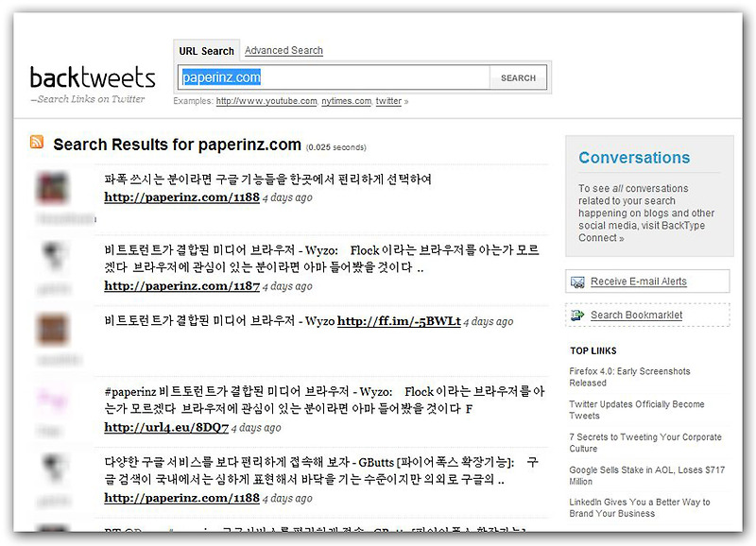Click the email alerts envelope icon
The height and width of the screenshot is (546, 756).
(x=577, y=282)
